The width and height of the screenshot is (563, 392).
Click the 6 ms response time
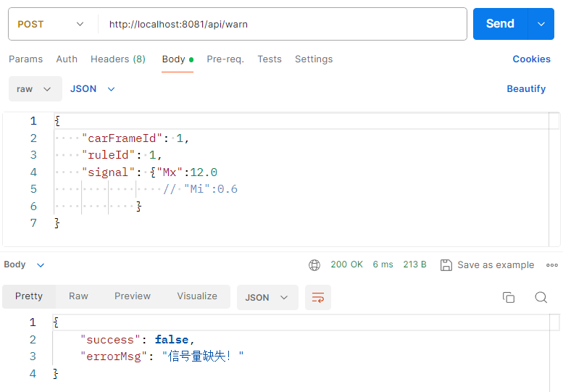tap(383, 264)
